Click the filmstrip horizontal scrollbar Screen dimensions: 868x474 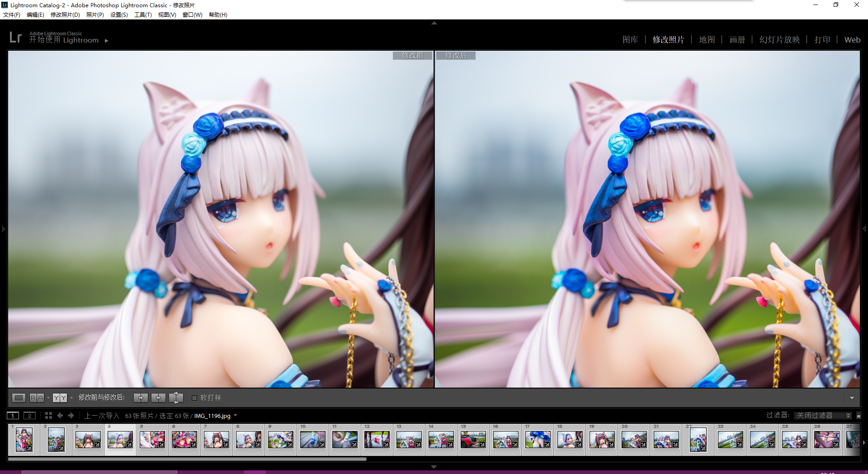click(x=187, y=459)
